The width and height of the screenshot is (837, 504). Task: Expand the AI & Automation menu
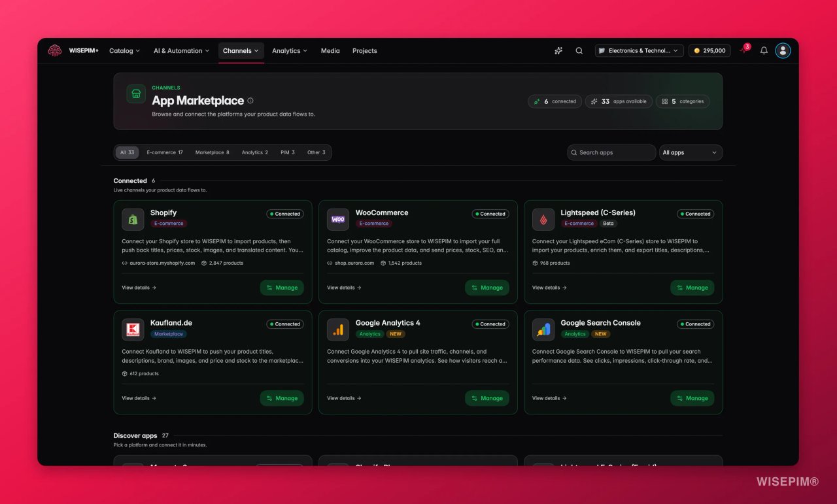(181, 50)
